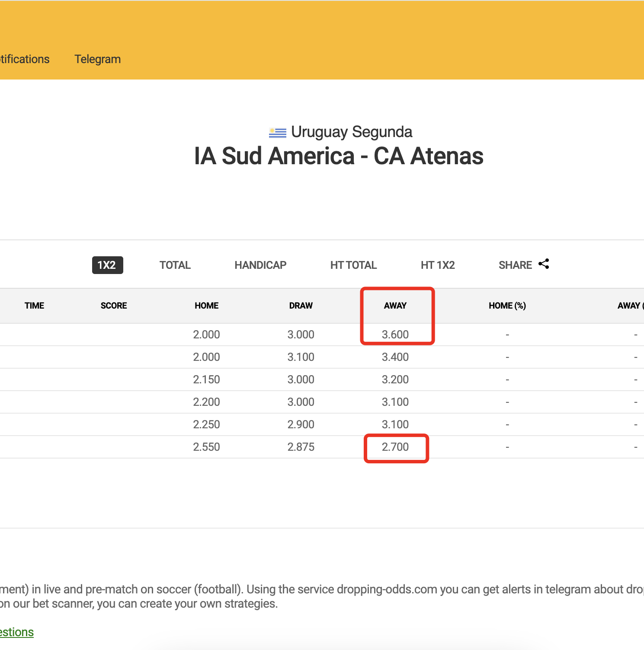The height and width of the screenshot is (650, 644).
Task: Click the underlined green link at bottom left
Action: coord(17,632)
